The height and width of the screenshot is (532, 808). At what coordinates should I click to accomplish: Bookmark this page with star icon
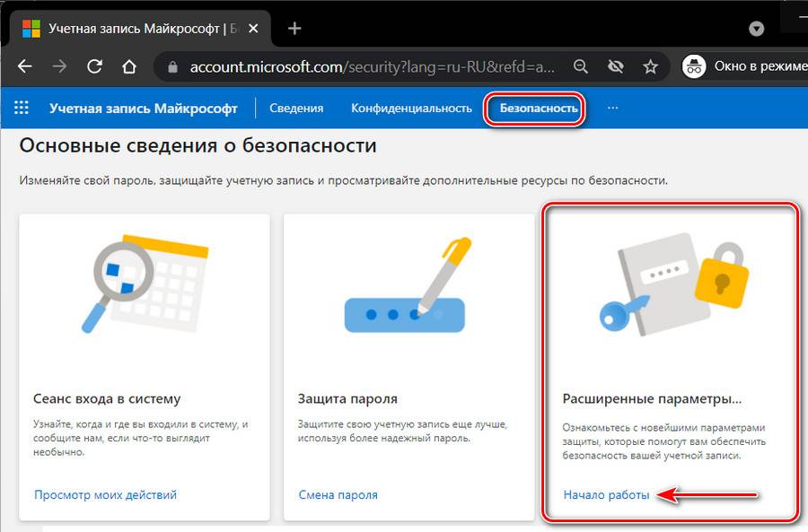tap(650, 66)
